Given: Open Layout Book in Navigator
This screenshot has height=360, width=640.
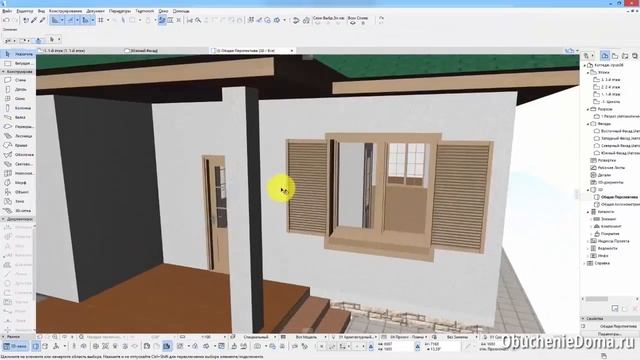Looking at the screenshot, I should [625, 56].
